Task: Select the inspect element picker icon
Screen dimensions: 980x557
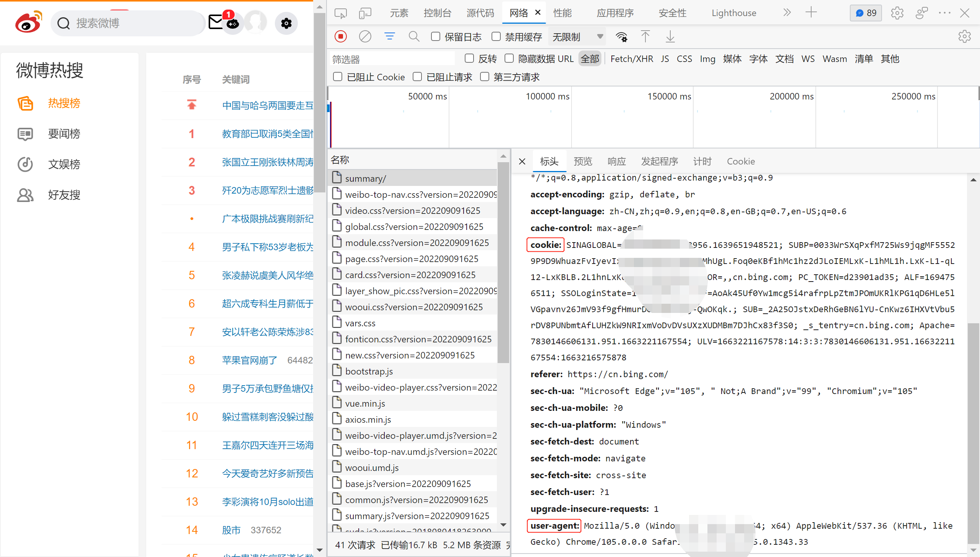Action: pos(340,13)
